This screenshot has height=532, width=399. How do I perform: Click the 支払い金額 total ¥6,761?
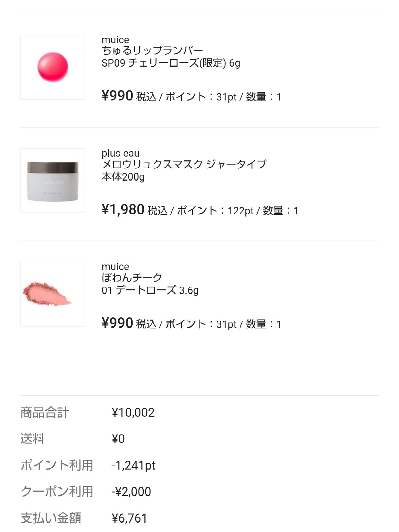point(129,518)
